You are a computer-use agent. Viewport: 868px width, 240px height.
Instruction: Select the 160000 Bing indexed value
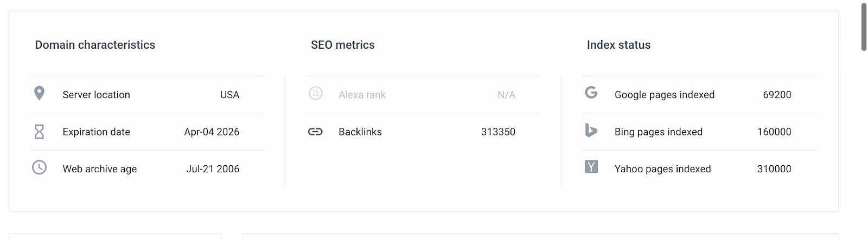774,132
